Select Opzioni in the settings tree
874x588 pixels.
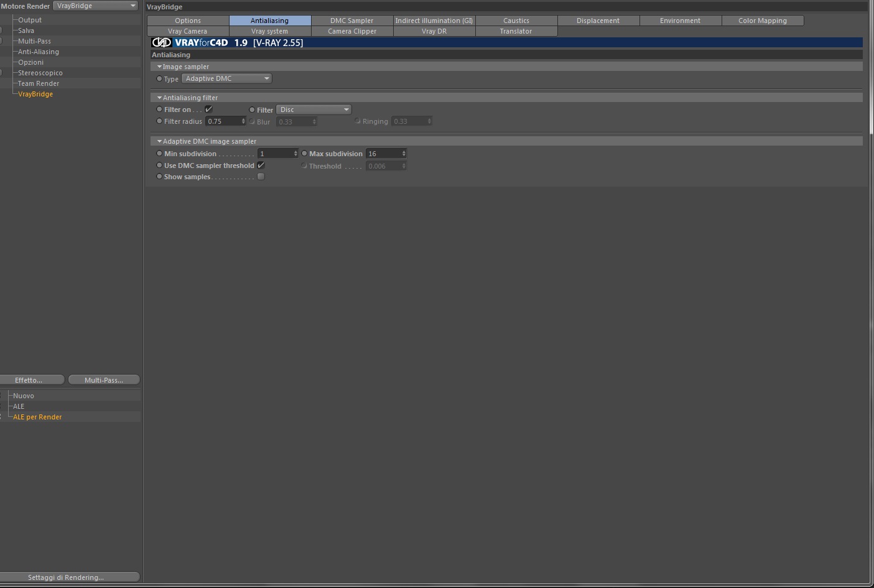(30, 62)
